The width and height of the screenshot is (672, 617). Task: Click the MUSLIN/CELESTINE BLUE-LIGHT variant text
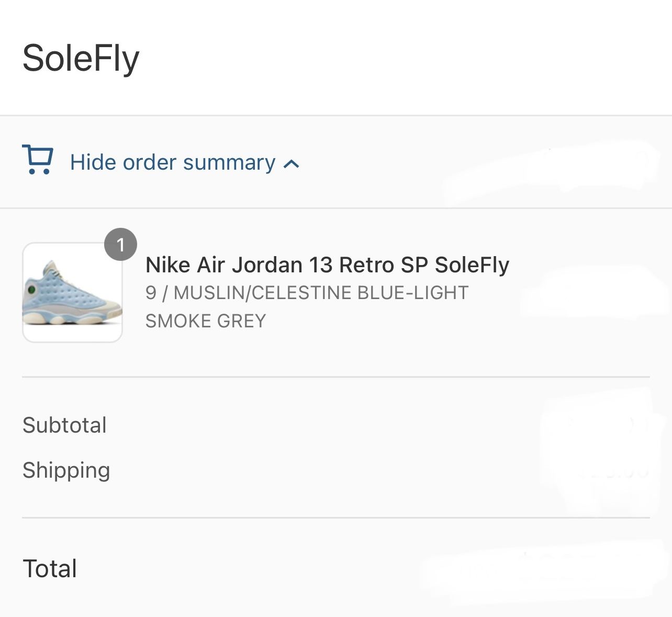pyautogui.click(x=321, y=293)
